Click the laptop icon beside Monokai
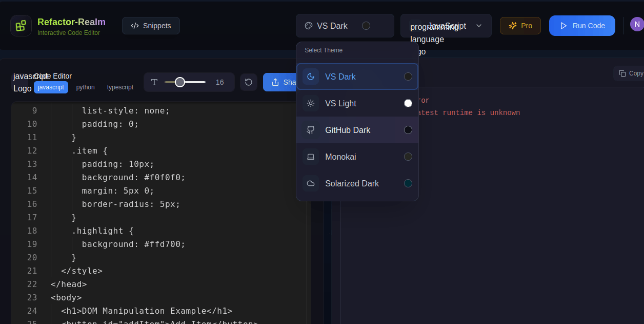 point(310,157)
